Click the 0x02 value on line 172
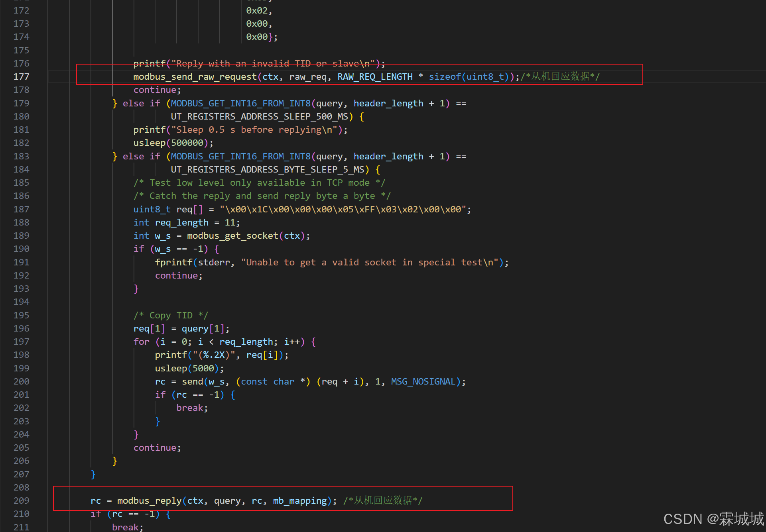Screen dimensions: 766x532 coord(257,10)
